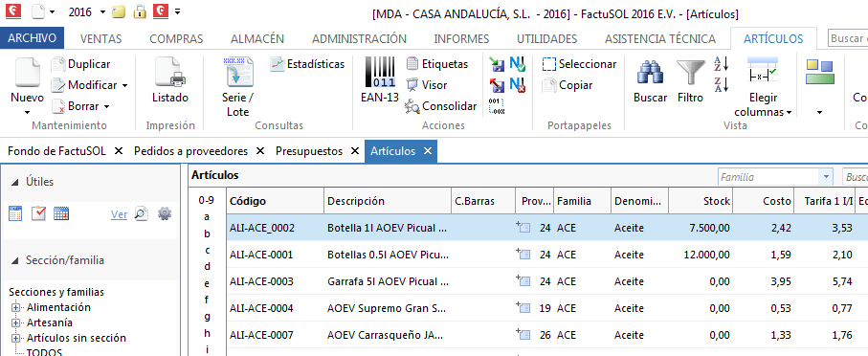This screenshot has height=356, width=868.
Task: Expand the Alimentación tree node
Action: point(15,307)
